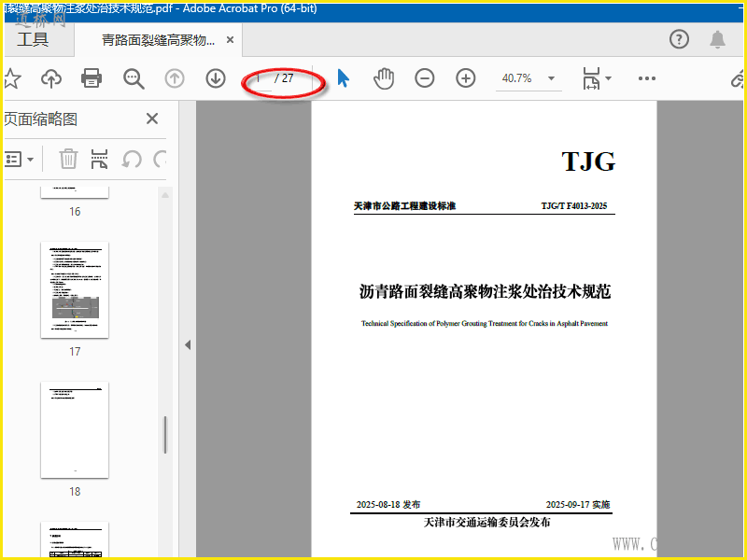This screenshot has height=560, width=747.
Task: Go to next page arrow
Action: (x=216, y=78)
